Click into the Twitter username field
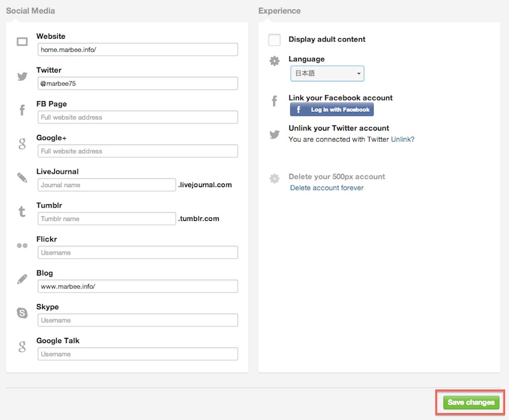This screenshot has height=420, width=509. (137, 83)
